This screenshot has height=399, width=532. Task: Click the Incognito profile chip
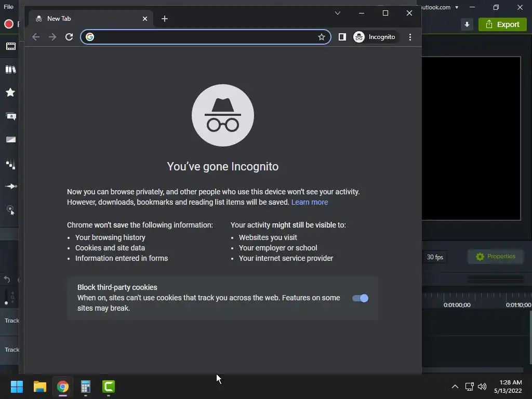point(375,37)
